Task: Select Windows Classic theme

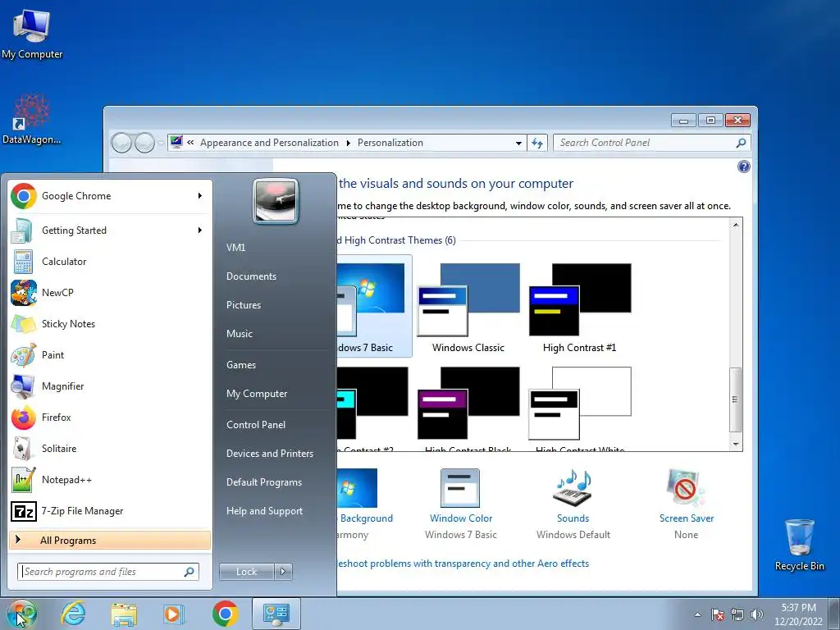Action: (468, 308)
